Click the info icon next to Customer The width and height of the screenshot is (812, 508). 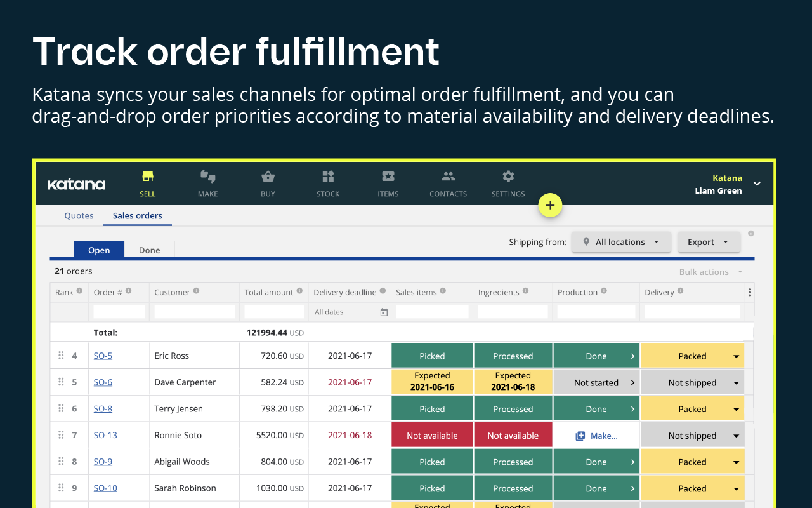pos(196,291)
